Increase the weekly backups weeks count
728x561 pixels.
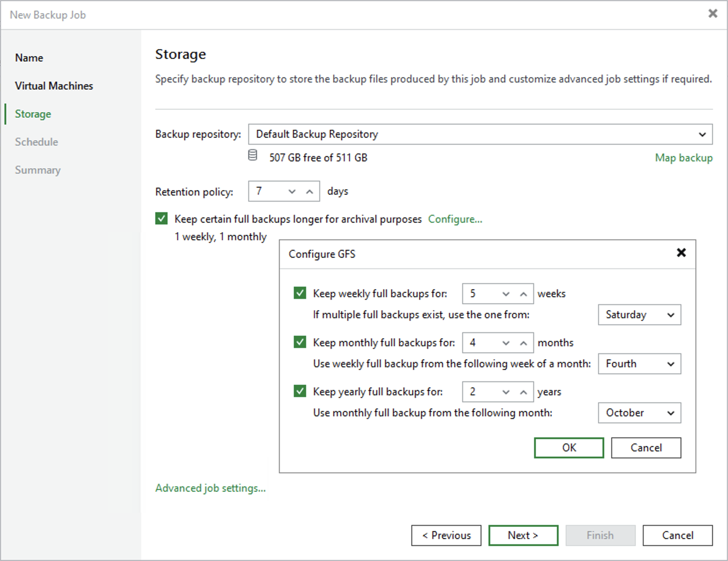(x=523, y=294)
